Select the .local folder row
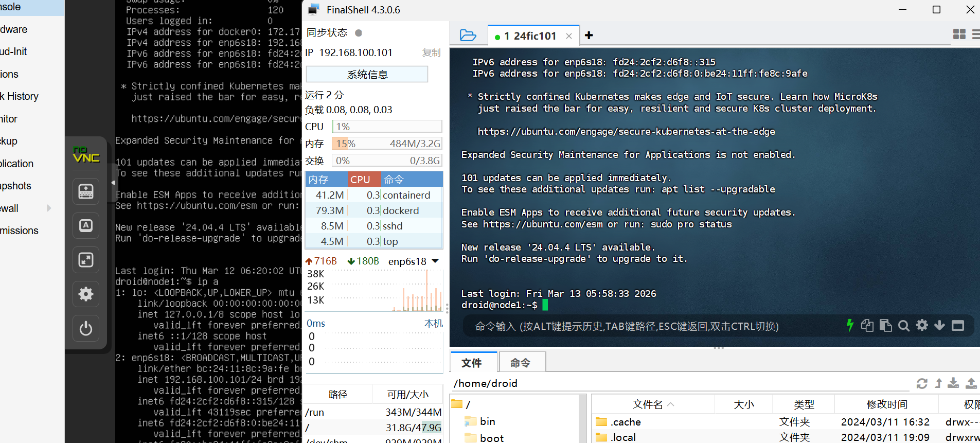 pyautogui.click(x=786, y=437)
